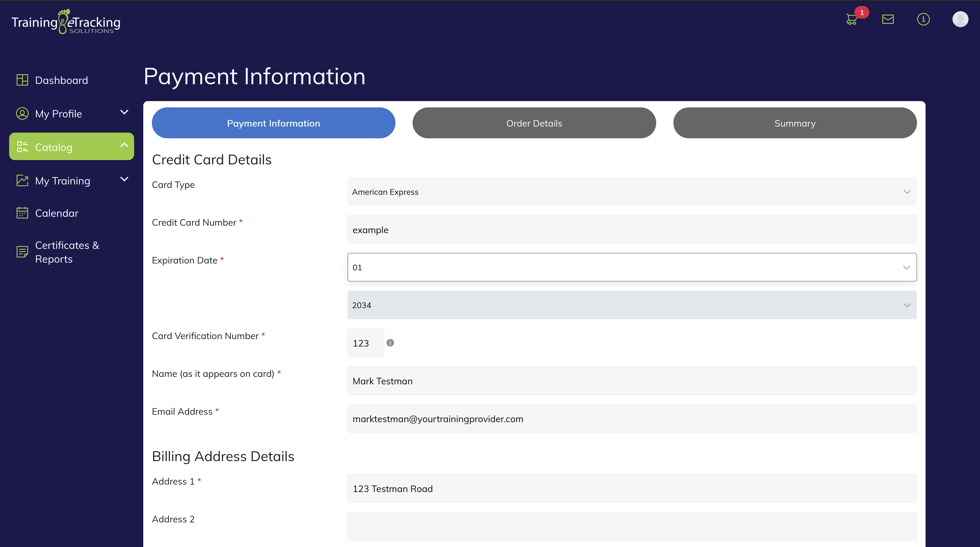This screenshot has width=980, height=547.
Task: Click the Dashboard grid icon
Action: point(22,80)
